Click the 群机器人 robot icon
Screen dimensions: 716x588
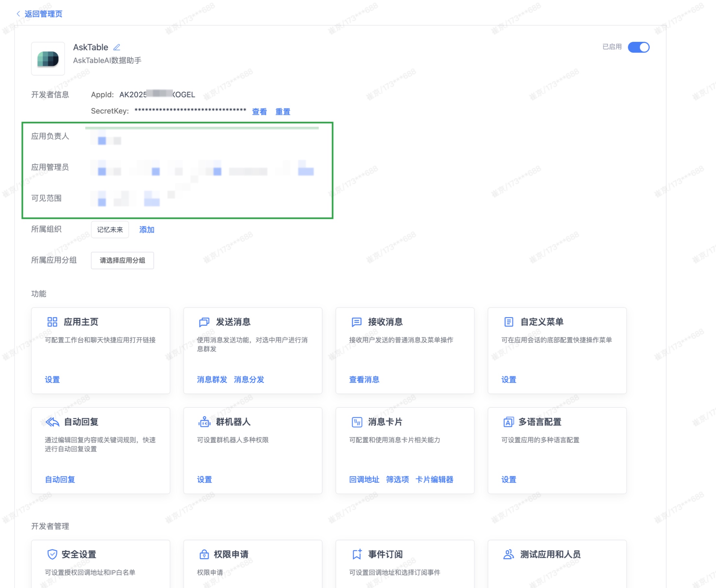tap(204, 422)
